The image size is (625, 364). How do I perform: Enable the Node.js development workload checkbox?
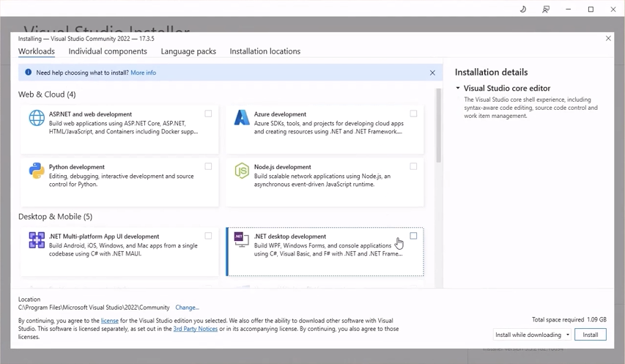coord(413,166)
